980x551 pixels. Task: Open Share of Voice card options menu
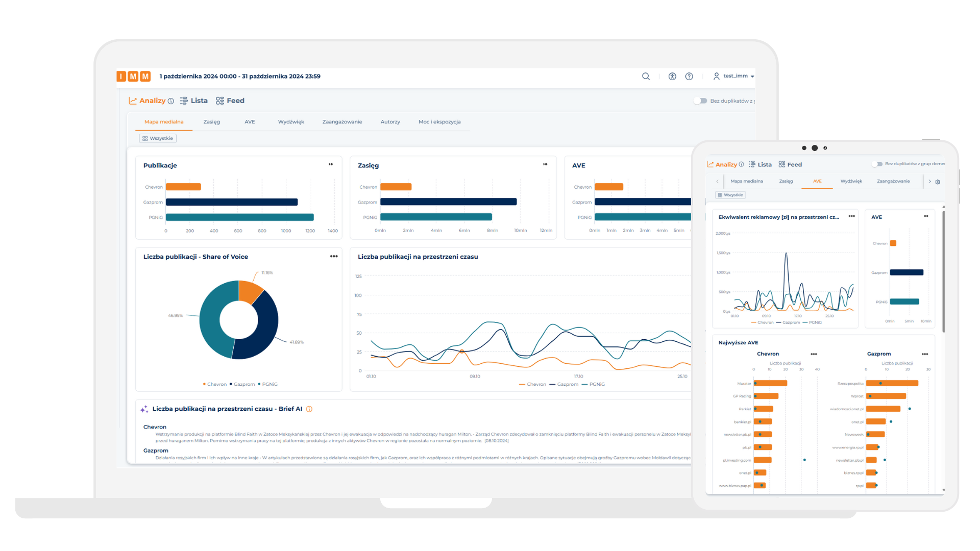[x=334, y=256]
